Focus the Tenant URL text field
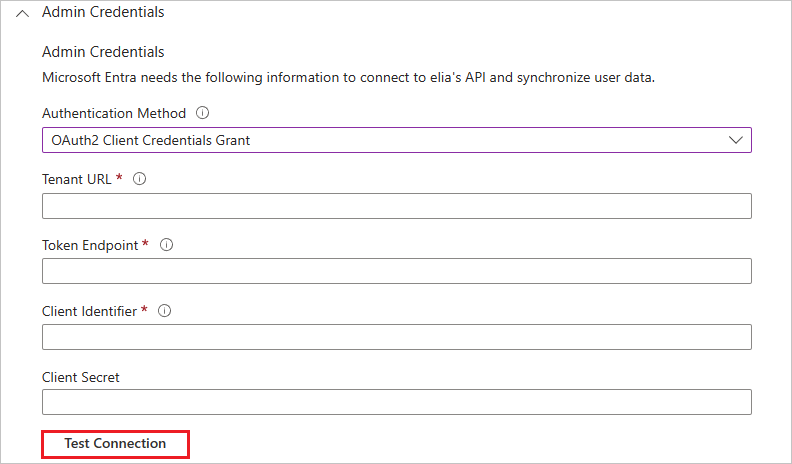The width and height of the screenshot is (792, 464). [397, 206]
